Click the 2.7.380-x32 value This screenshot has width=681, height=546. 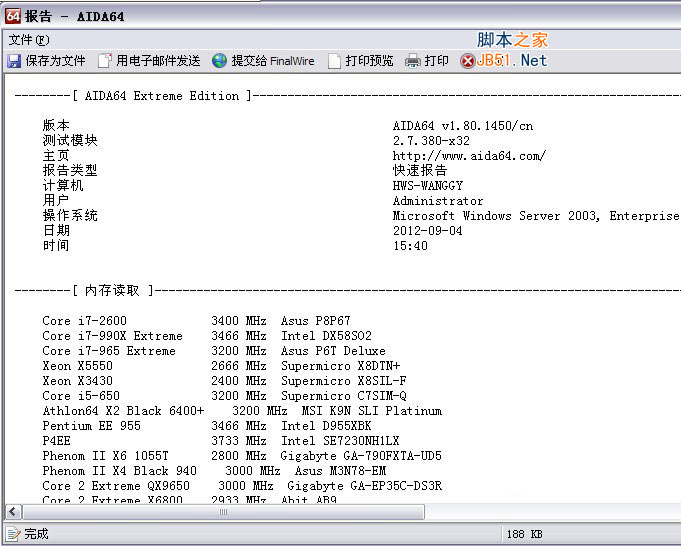(x=431, y=141)
